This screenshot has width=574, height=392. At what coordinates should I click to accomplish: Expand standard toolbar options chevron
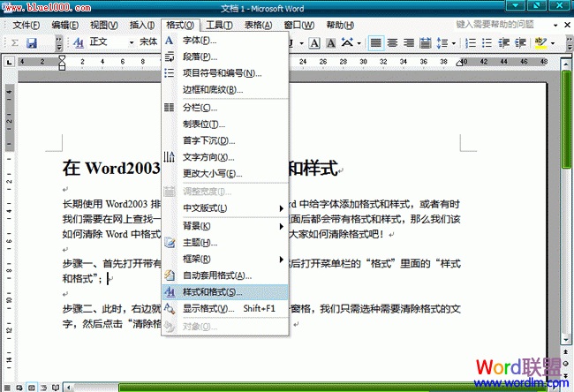[x=59, y=43]
